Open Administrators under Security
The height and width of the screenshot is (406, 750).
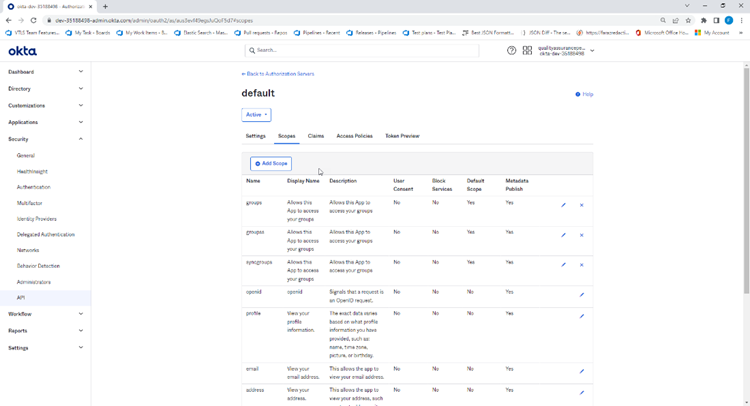pyautogui.click(x=33, y=282)
